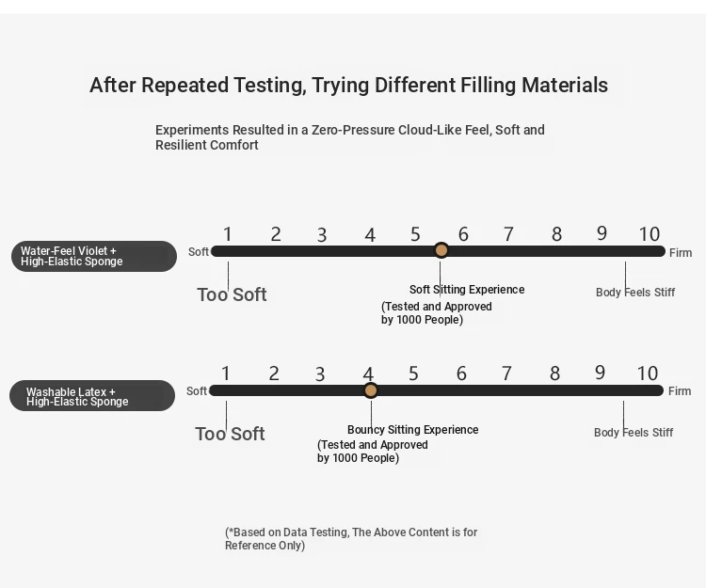The width and height of the screenshot is (706, 588).
Task: Click the Zero-Pressure Cloud-Like Feel subtitle
Action: [350, 137]
